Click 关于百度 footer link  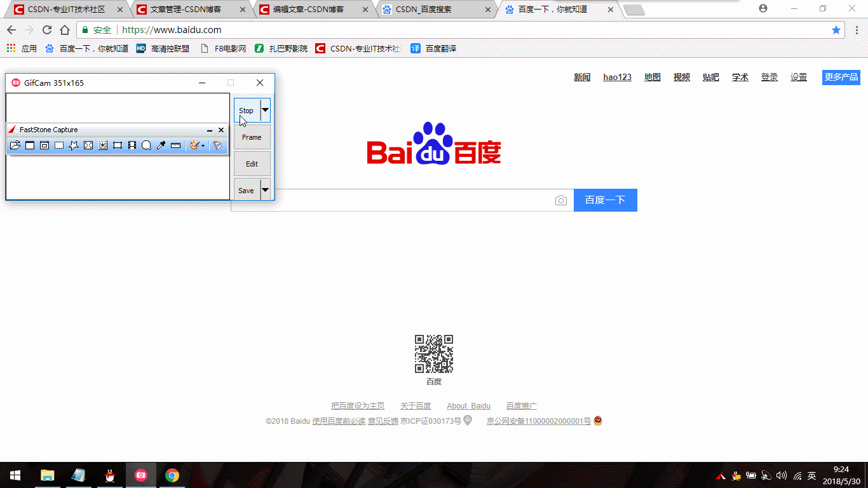416,406
